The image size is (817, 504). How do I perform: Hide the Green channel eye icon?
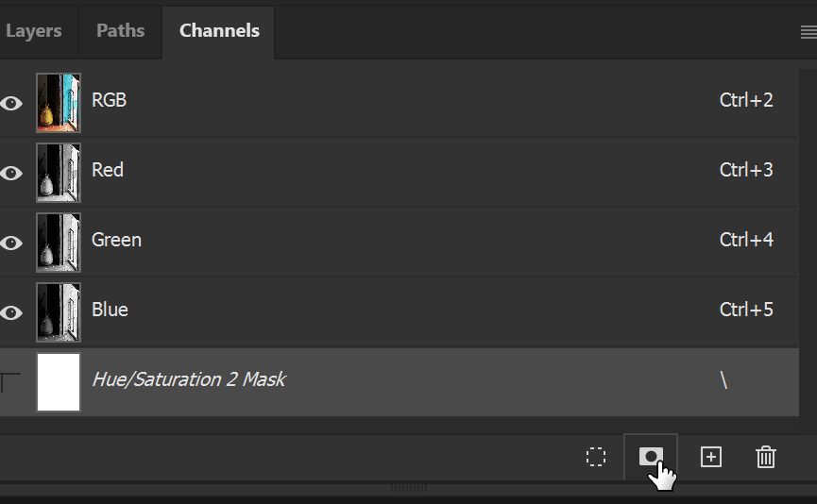(x=11, y=243)
